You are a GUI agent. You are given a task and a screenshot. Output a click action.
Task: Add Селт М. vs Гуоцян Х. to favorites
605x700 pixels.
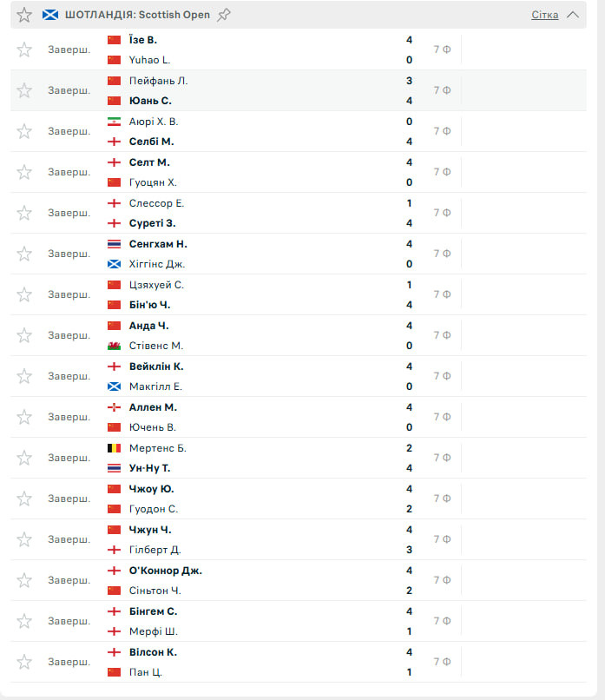click(24, 172)
